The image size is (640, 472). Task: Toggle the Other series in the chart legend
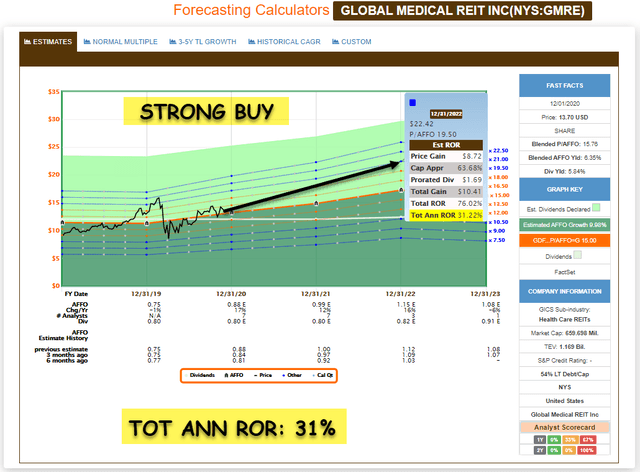pos(292,375)
